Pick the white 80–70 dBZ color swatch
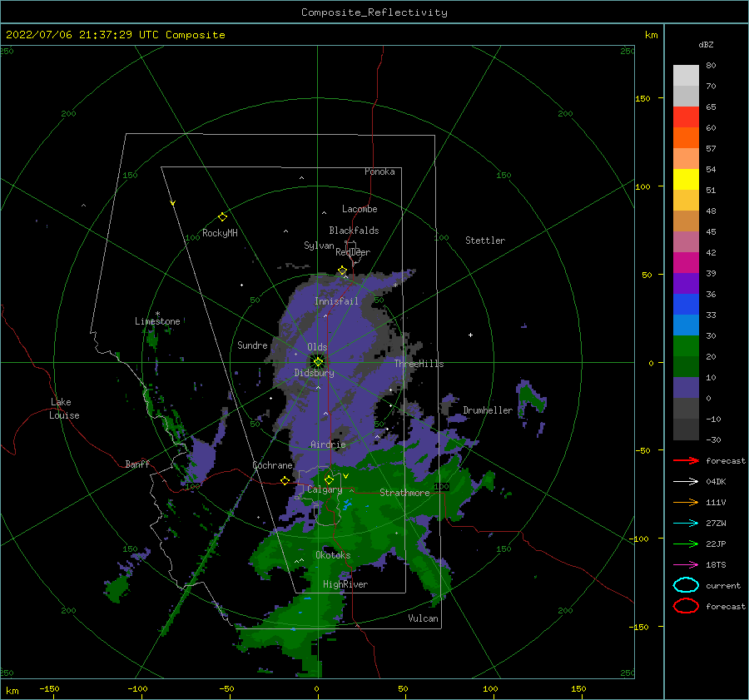The image size is (749, 700). point(686,76)
